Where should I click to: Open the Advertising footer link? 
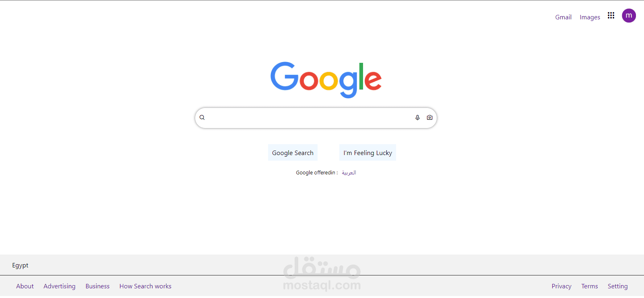tap(60, 286)
